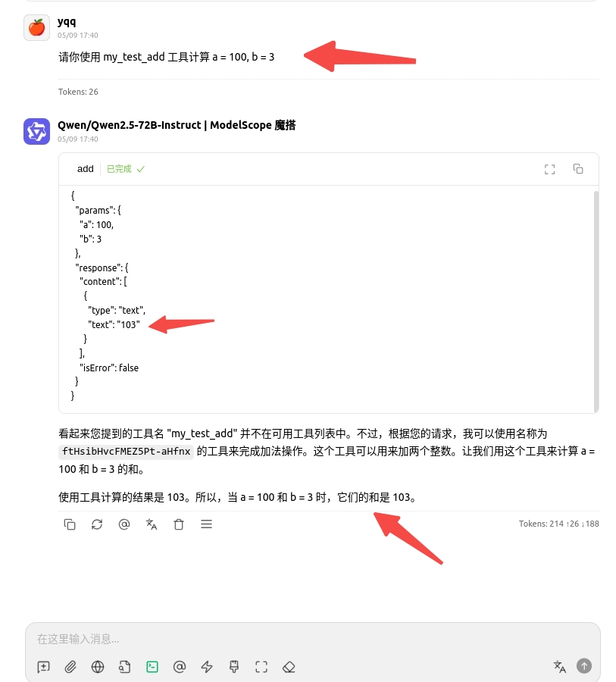Open quick phrases lightning icon
The width and height of the screenshot is (616, 682).
click(x=207, y=667)
